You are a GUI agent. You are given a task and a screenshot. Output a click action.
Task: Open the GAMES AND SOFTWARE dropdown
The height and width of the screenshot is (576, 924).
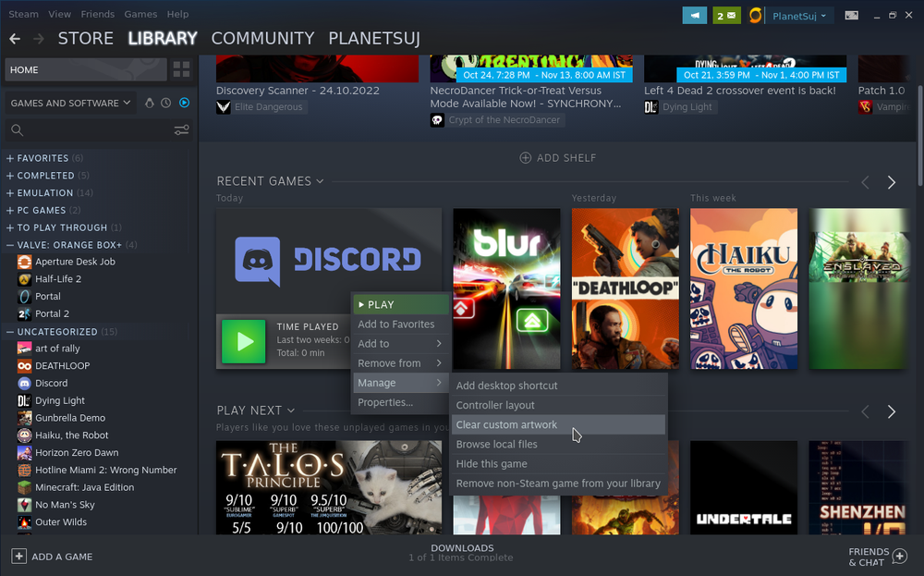(x=71, y=103)
